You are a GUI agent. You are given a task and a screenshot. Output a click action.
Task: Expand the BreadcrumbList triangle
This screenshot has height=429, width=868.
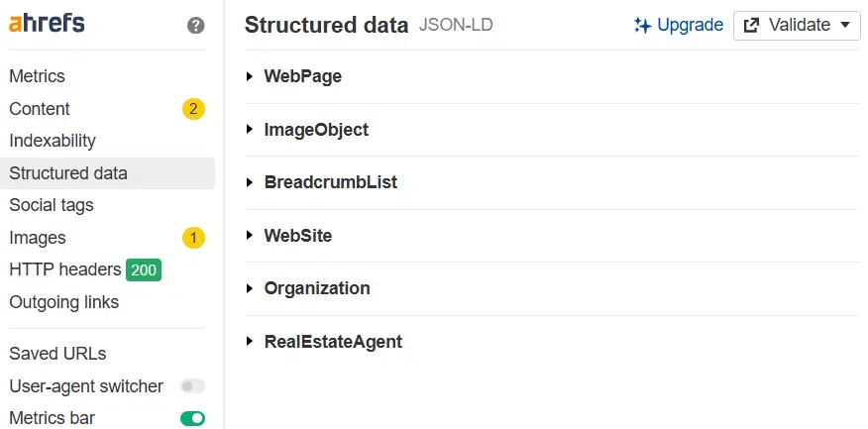pos(250,183)
